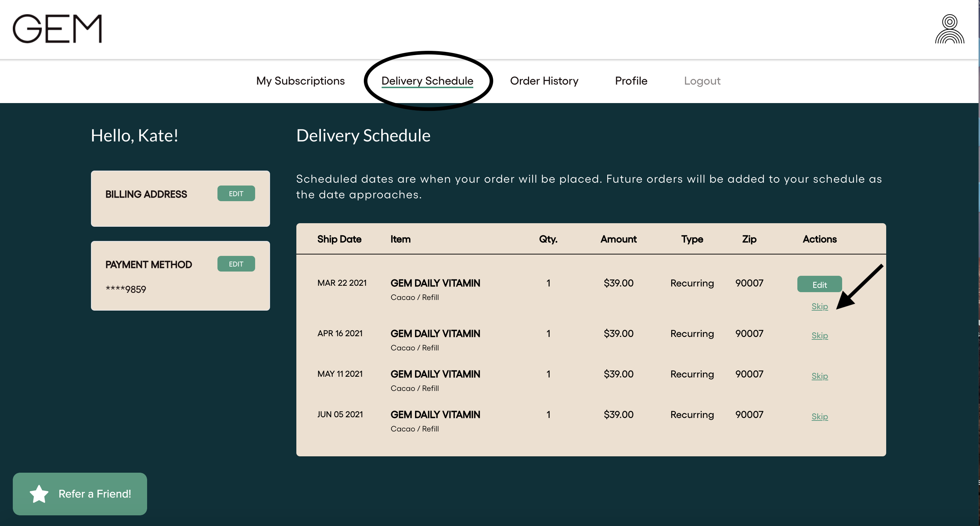Click the PAYMENT METHOD heading

tap(149, 264)
